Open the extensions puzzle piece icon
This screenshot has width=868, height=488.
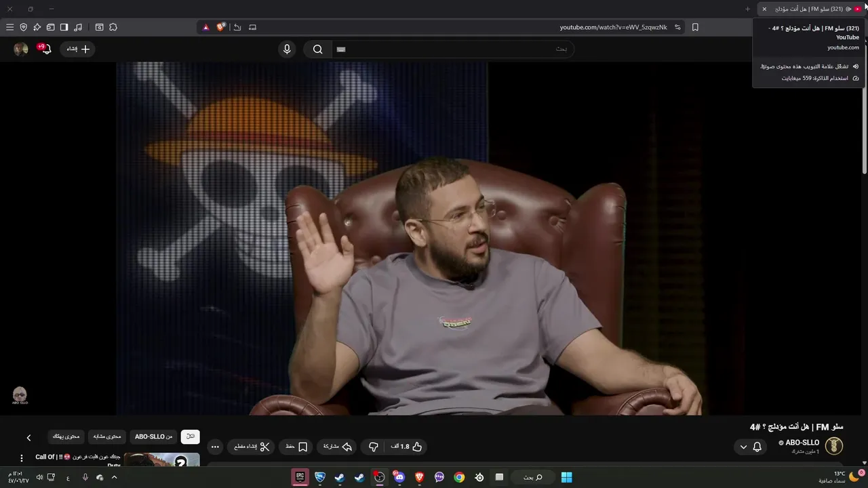113,27
